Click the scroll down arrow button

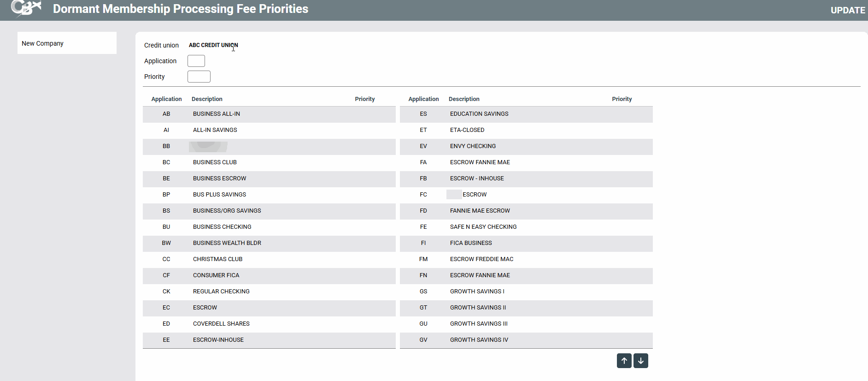point(640,361)
